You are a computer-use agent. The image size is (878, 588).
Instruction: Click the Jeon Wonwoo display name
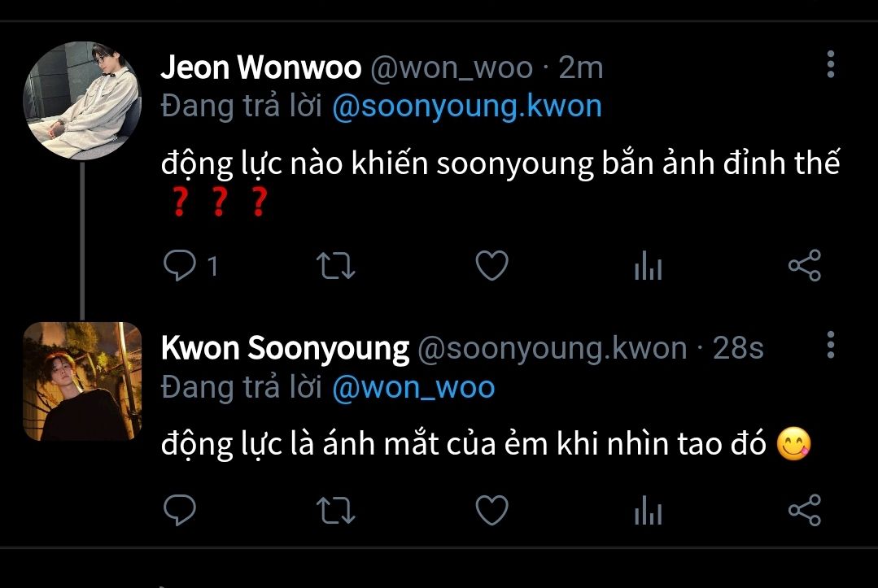point(261,68)
